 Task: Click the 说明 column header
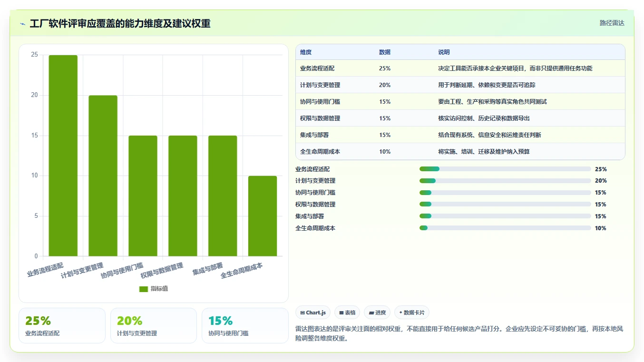click(x=444, y=52)
